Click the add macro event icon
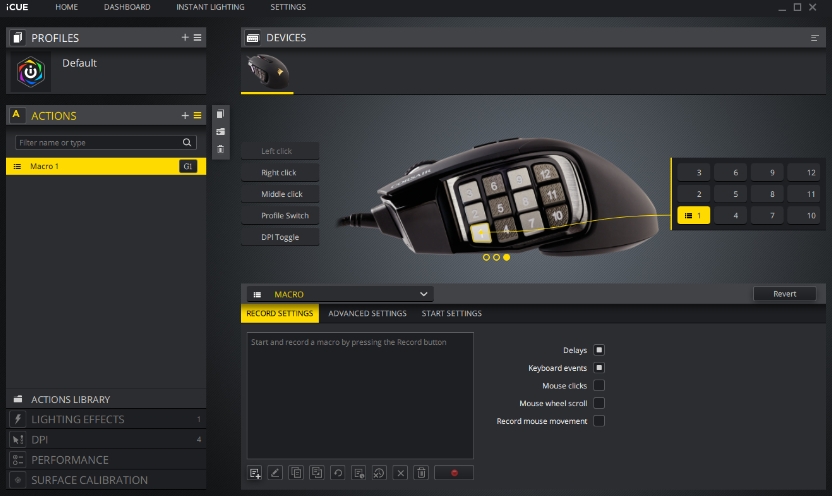832x496 pixels. [255, 473]
